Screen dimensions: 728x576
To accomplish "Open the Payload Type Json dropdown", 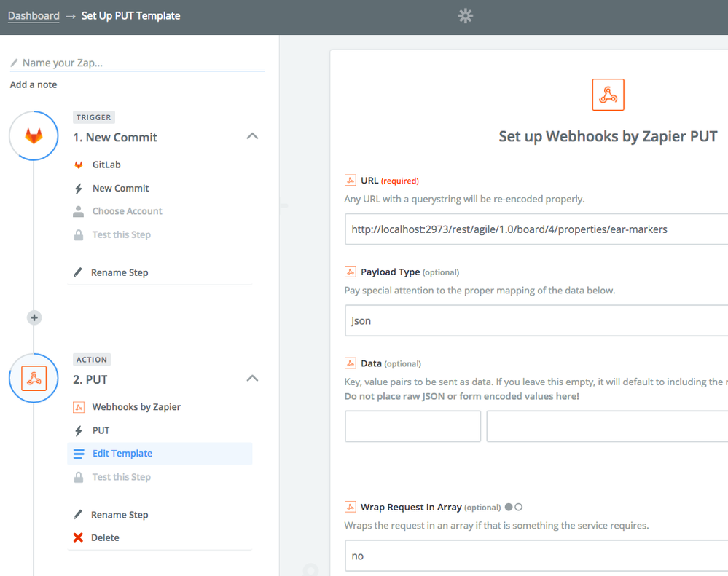I will click(x=536, y=320).
